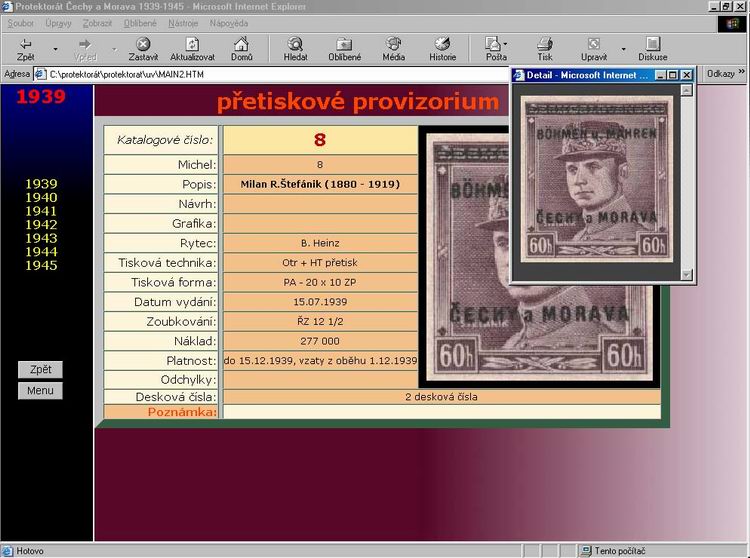Click the stamp image in Detail window
750x558 pixels.
596,179
